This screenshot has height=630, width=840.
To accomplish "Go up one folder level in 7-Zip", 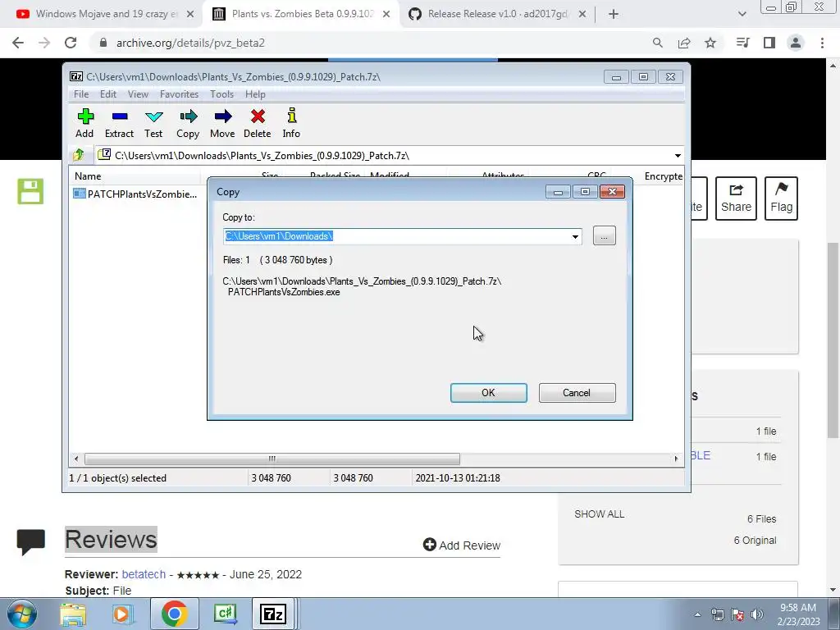I will click(79, 155).
